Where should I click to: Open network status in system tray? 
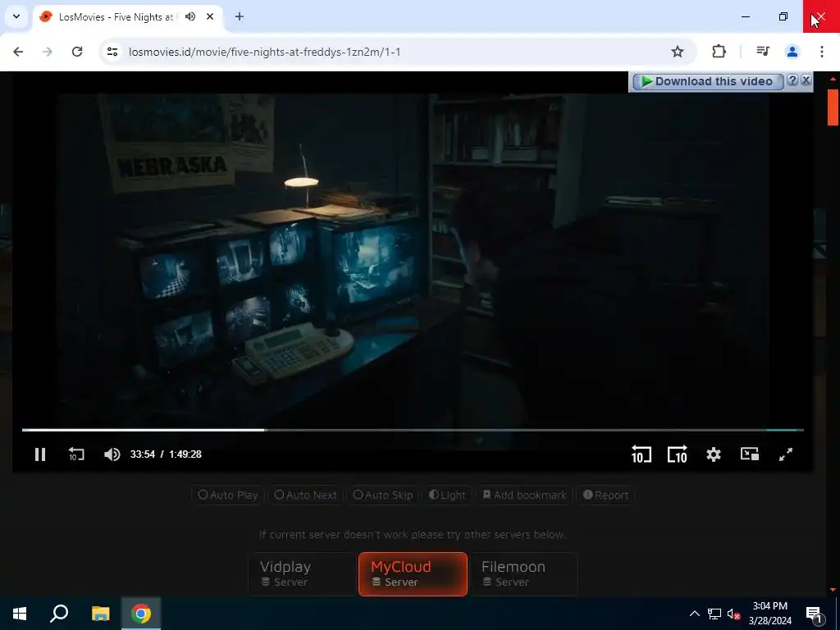click(714, 614)
